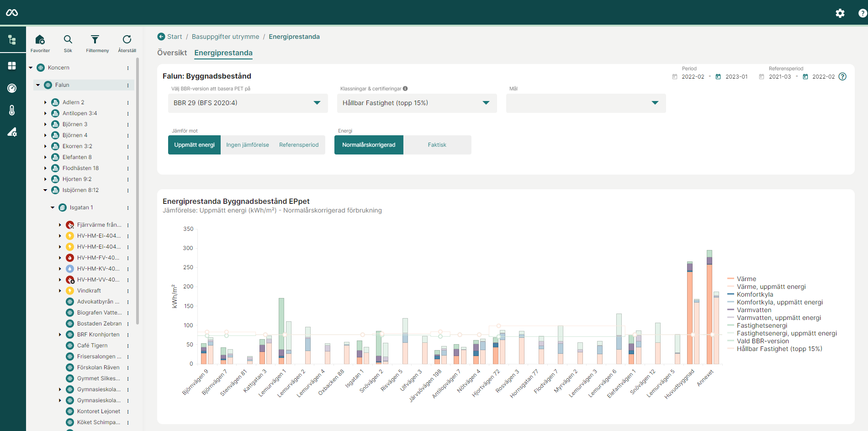The width and height of the screenshot is (868, 431).
Task: Expand the Antilopen 3:4 tree node
Action: tap(45, 113)
